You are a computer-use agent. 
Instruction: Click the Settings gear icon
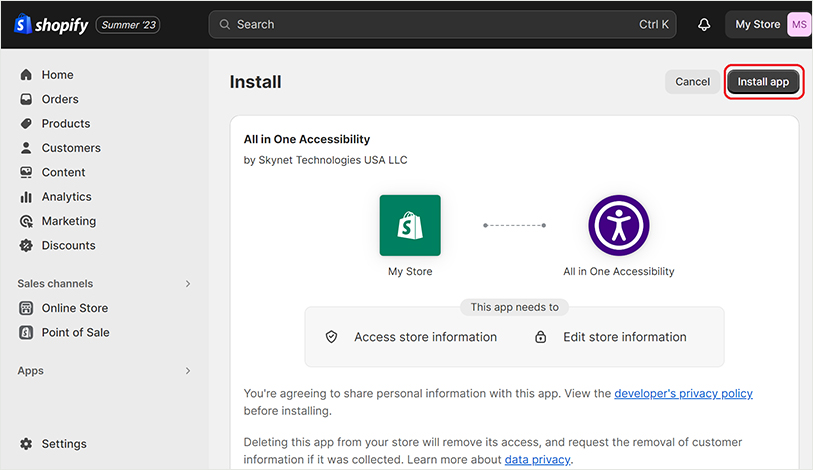(x=26, y=444)
